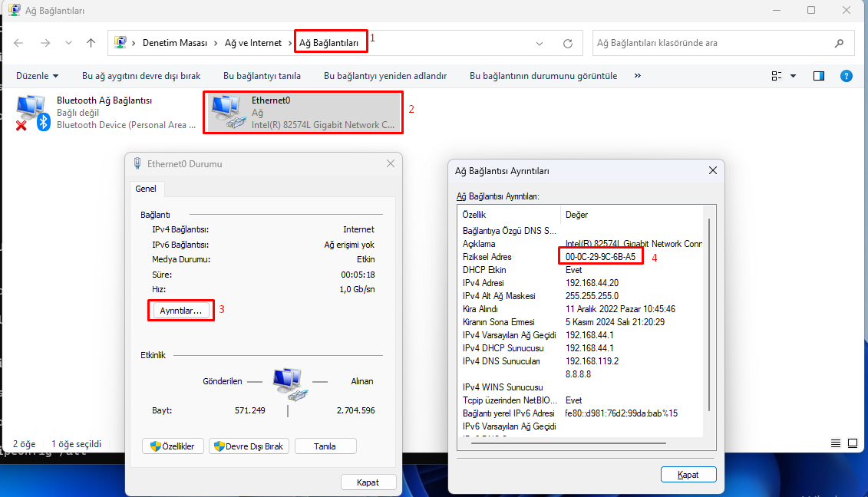Click Kapat in Ethernet0 Durumu dialog
868x497 pixels.
pyautogui.click(x=368, y=482)
